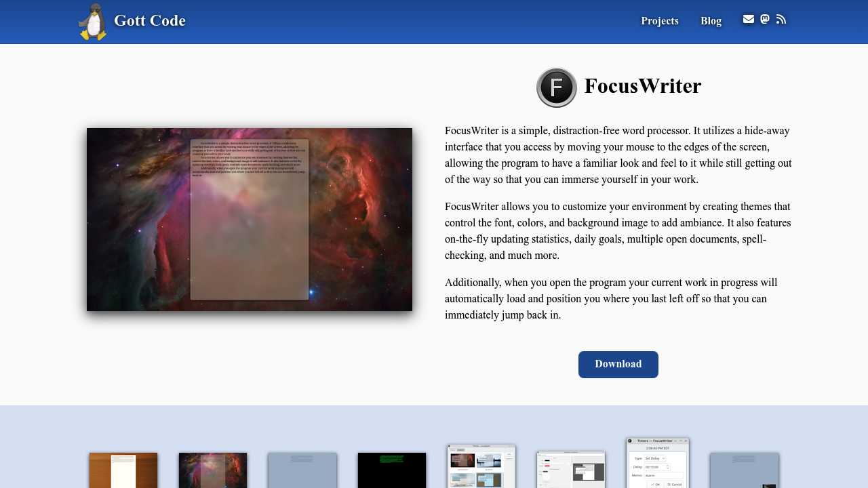Open the Projects menu item

click(x=660, y=21)
